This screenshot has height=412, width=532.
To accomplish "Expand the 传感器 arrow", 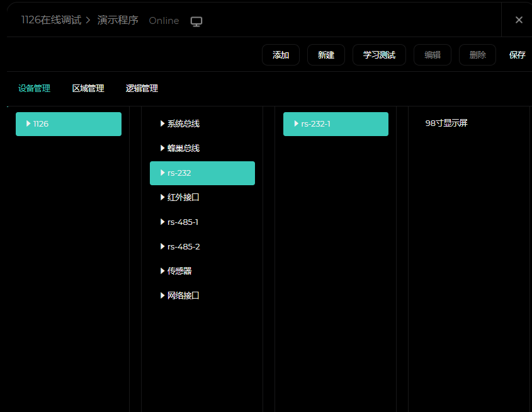I will [162, 271].
